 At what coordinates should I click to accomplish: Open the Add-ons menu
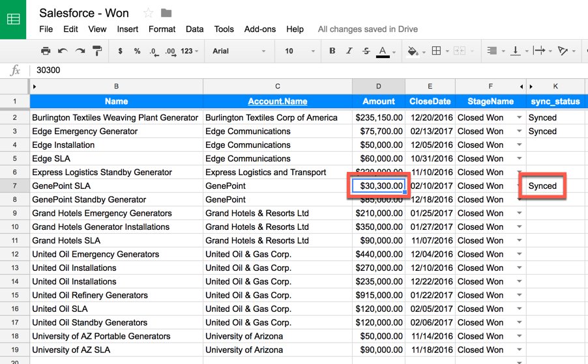pos(260,29)
